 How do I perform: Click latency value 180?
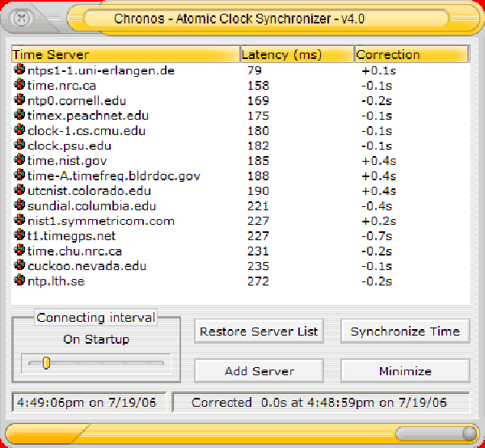[x=258, y=131]
